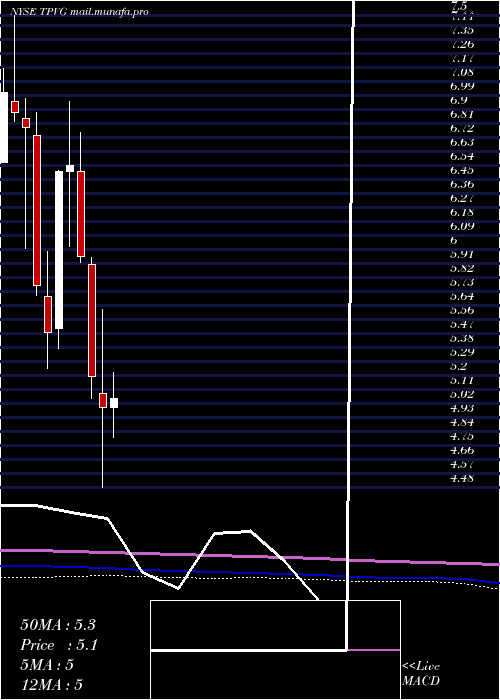500x700 pixels.
Task: Click the tallest white candlestick body
Action: click(59, 250)
